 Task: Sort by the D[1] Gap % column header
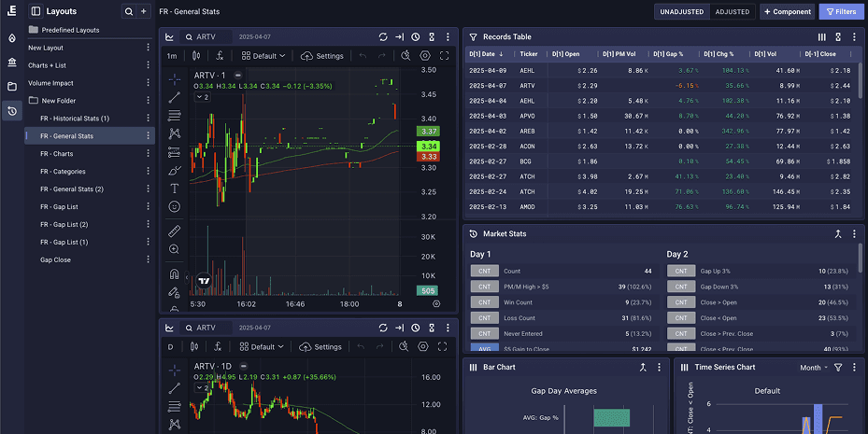click(668, 54)
